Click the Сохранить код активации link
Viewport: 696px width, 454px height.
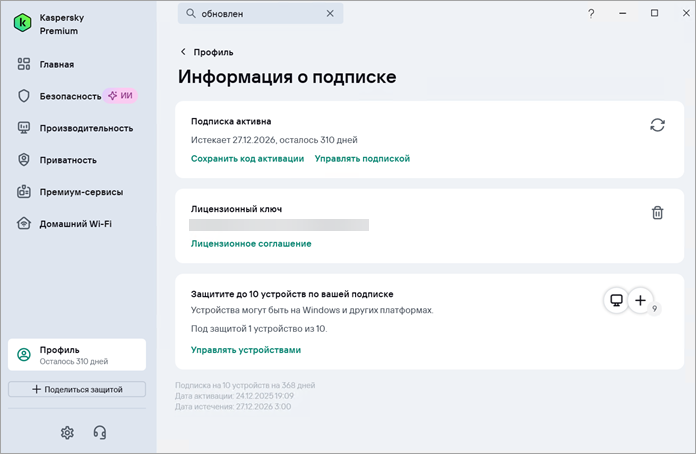coord(248,159)
